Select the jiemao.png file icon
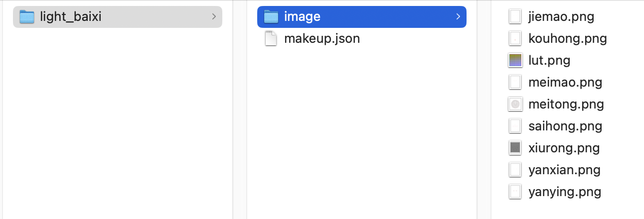Viewport: 644px width, 219px height. [x=515, y=17]
